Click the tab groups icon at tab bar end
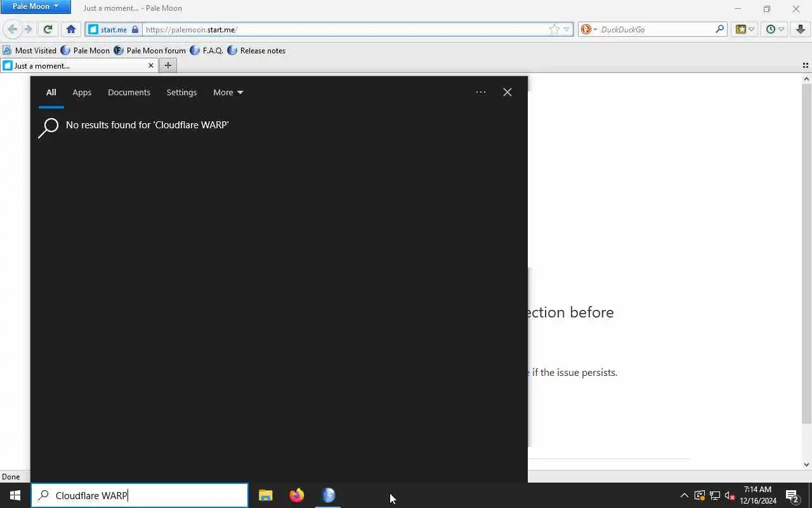The height and width of the screenshot is (508, 812). tap(806, 65)
